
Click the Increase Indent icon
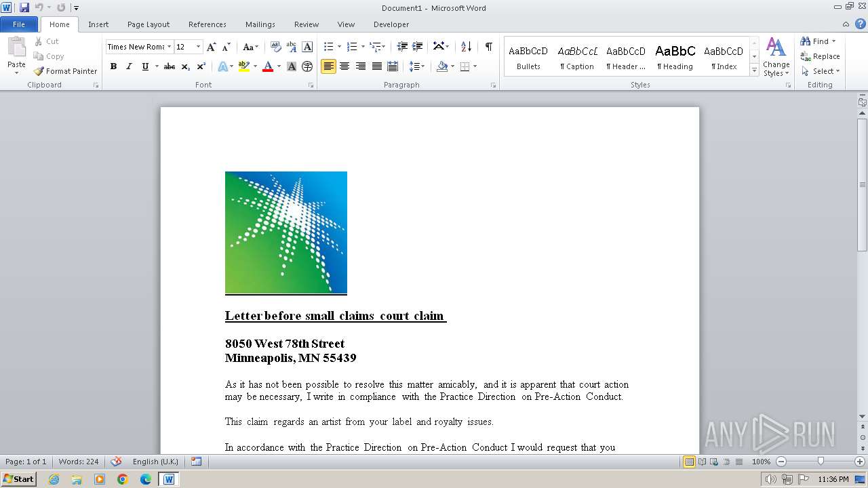418,47
